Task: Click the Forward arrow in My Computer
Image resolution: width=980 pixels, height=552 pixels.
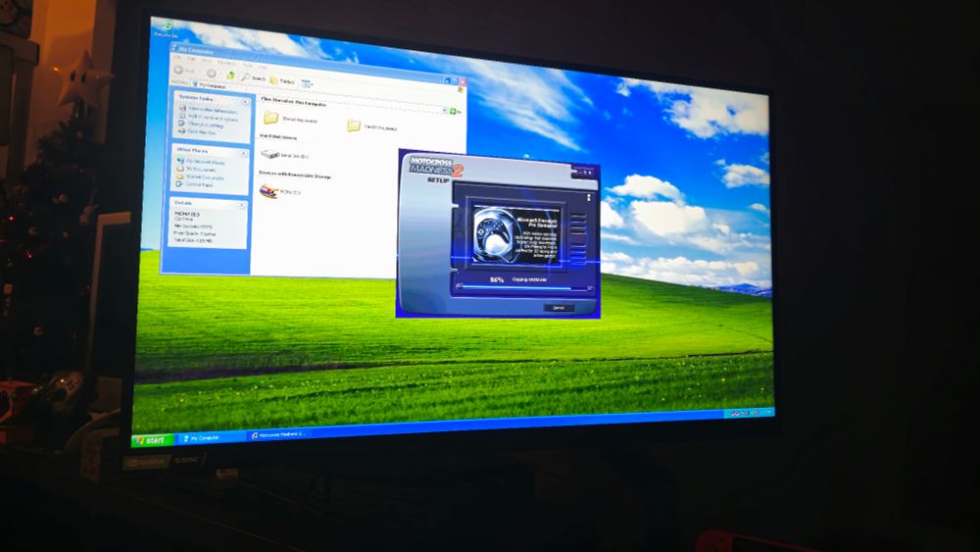Action: pos(212,74)
